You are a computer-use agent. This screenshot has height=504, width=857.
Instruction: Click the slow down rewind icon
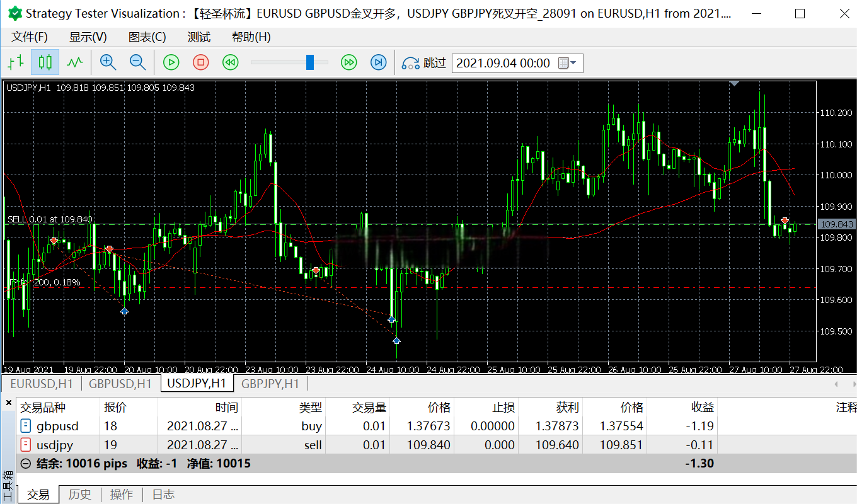[231, 62]
